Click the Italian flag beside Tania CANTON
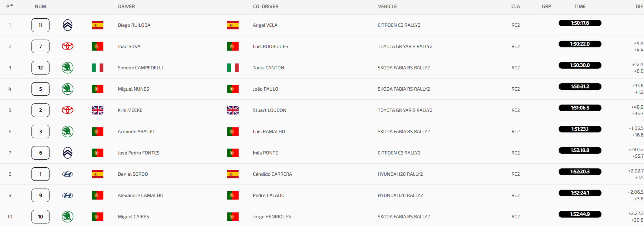Image resolution: width=644 pixels, height=226 pixels. (233, 68)
